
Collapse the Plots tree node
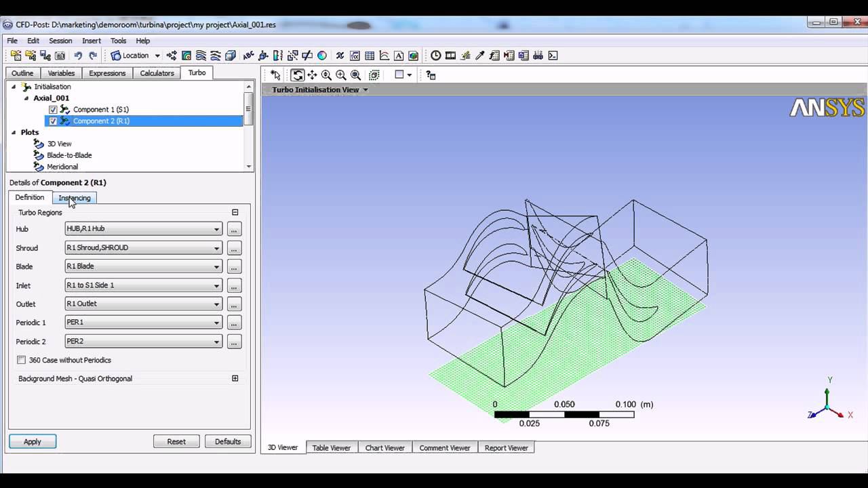coord(14,132)
